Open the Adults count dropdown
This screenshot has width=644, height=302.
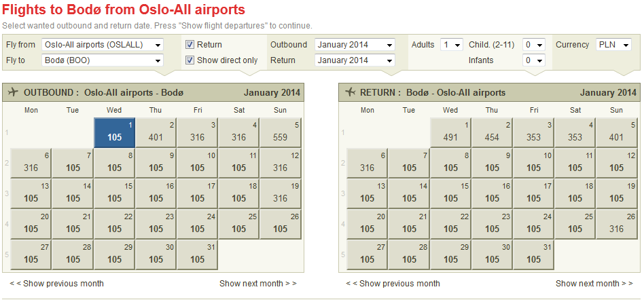pos(452,44)
